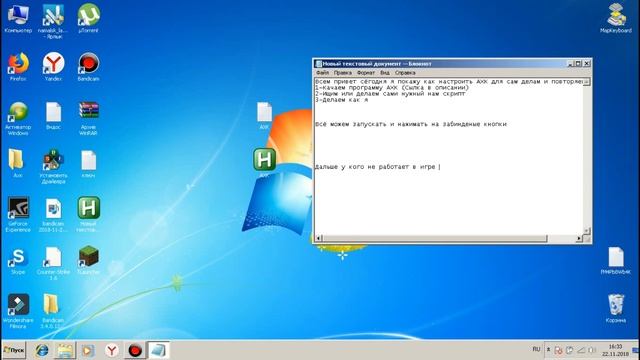Maximize the Notepad window

[x=578, y=64]
